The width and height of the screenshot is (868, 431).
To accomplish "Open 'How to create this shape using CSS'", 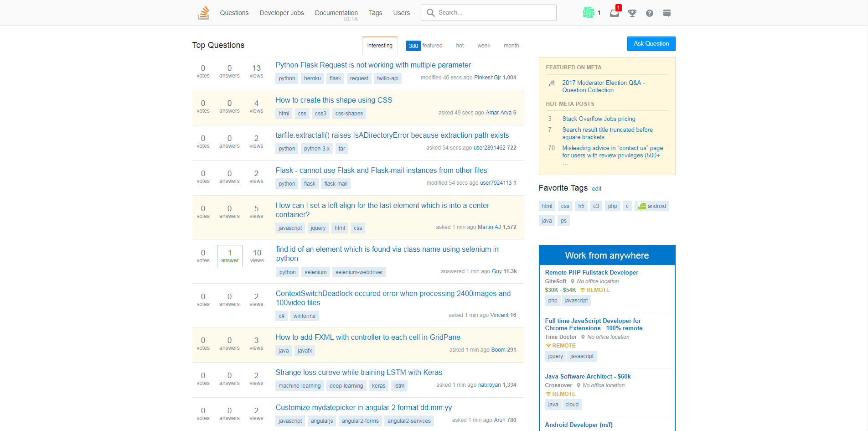I will 334,100.
